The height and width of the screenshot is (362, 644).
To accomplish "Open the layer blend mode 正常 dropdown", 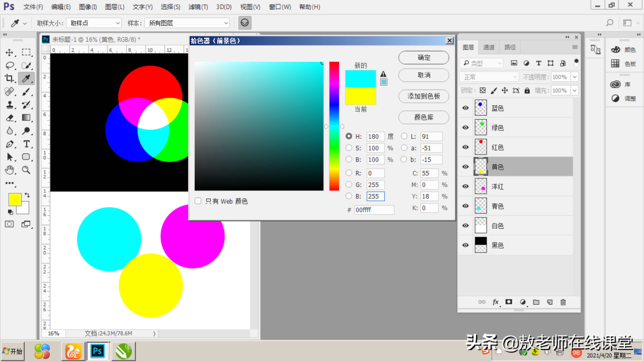I will [489, 77].
